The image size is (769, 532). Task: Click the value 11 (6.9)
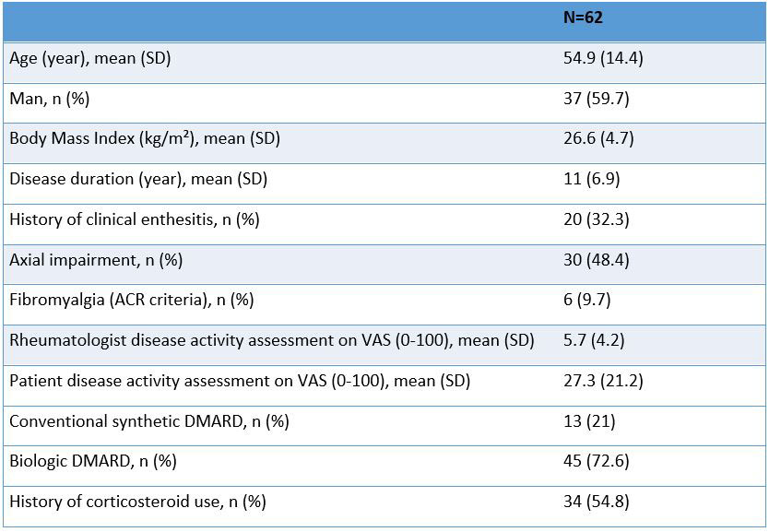click(590, 179)
